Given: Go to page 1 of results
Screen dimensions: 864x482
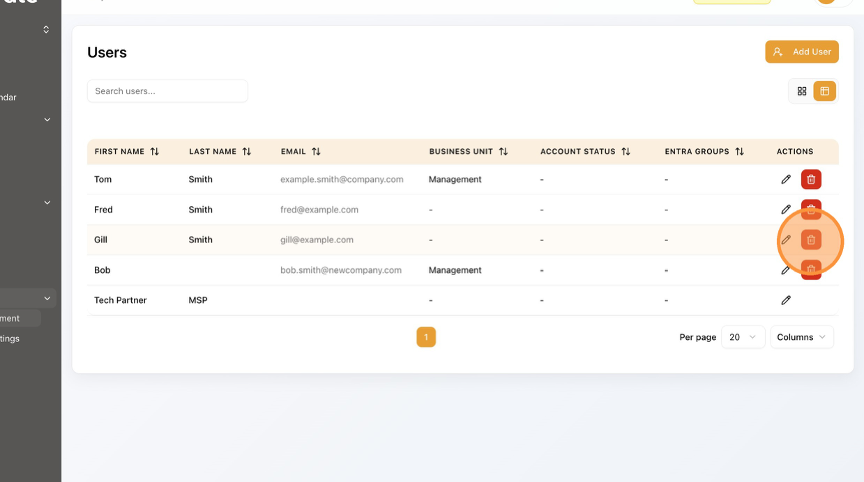Looking at the screenshot, I should (x=426, y=337).
